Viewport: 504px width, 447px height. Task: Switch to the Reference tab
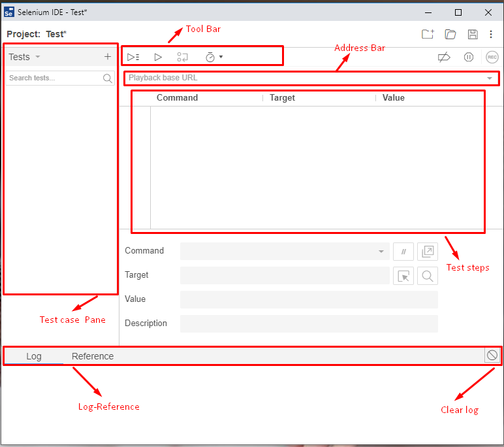(x=93, y=356)
